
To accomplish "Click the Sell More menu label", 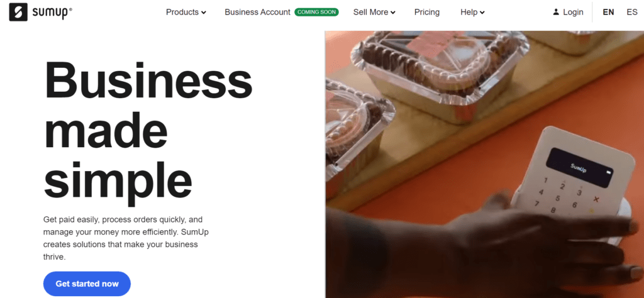I will pyautogui.click(x=371, y=13).
